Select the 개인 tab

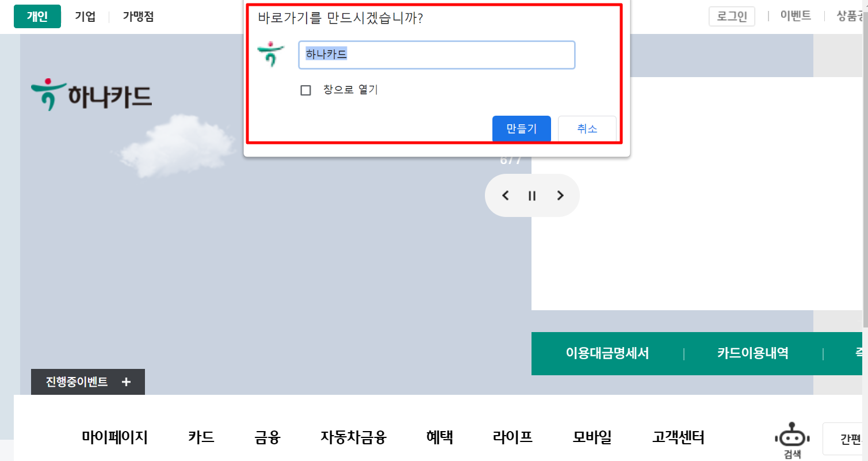pyautogui.click(x=37, y=16)
